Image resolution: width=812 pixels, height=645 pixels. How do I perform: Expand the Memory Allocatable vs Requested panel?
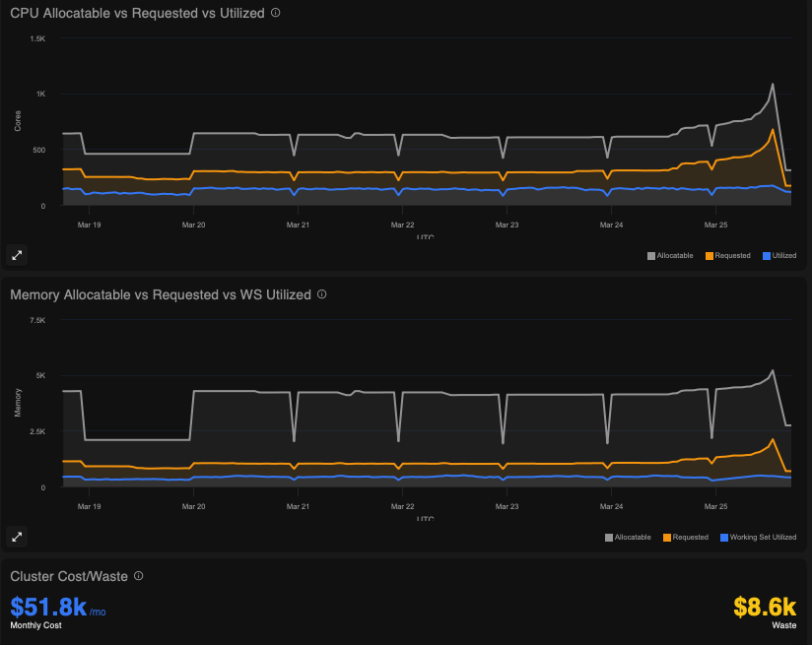(x=16, y=537)
